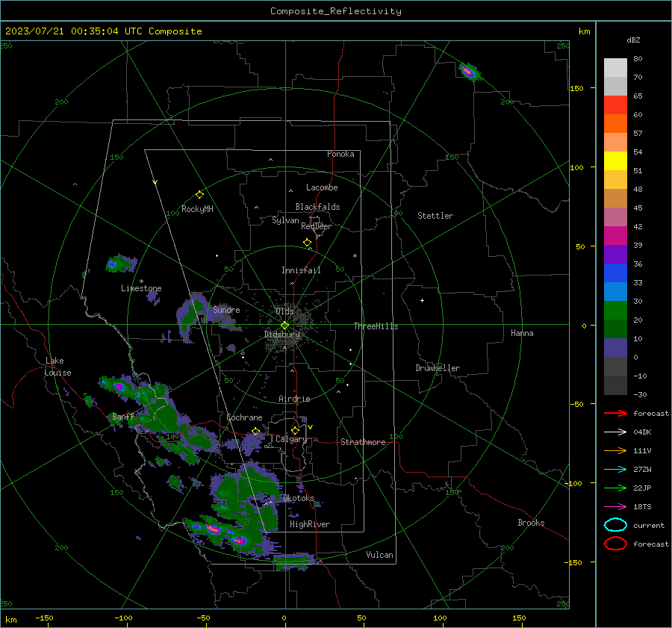Click the white 04DK arrow legend icon
The width and height of the screenshot is (672, 628).
[x=615, y=432]
